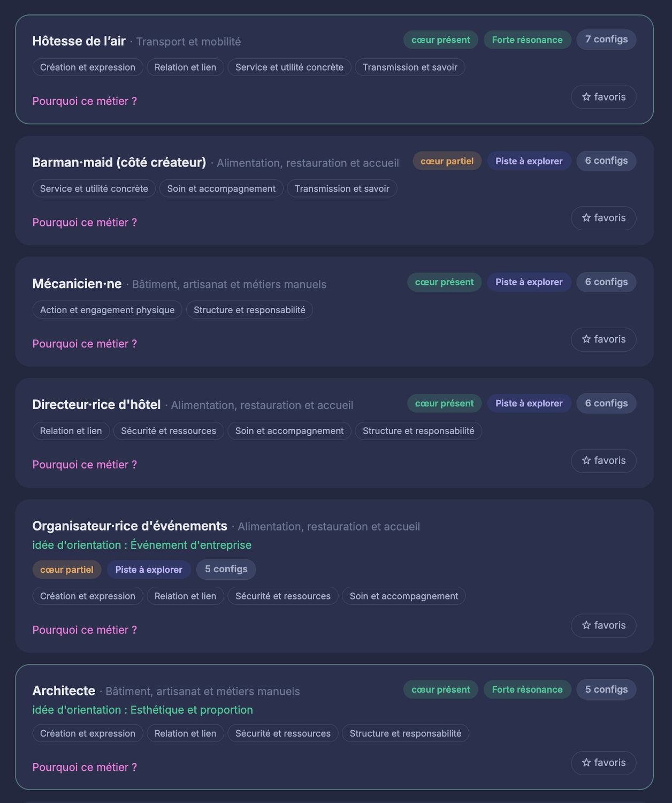Click the Architecte job title
This screenshot has height=803, width=672.
(x=64, y=691)
